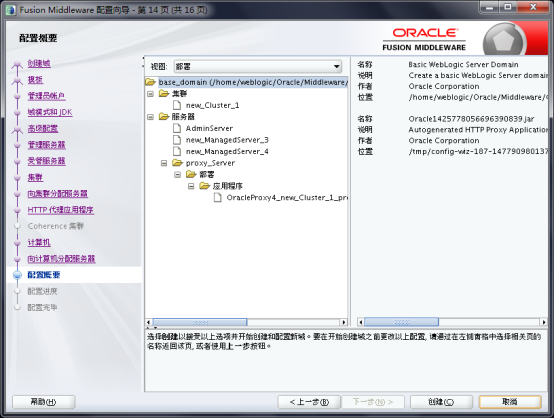554x418 pixels.
Task: Click the 集群 folder icon in tree
Action: [x=164, y=94]
